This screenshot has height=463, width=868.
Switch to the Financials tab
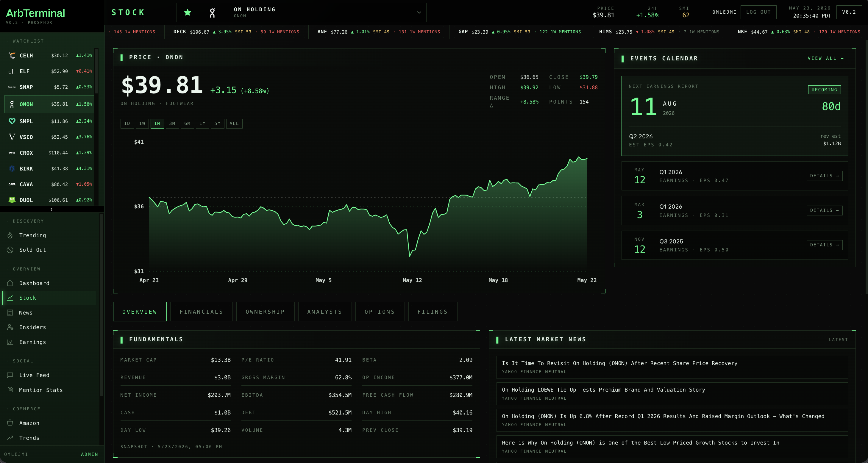coord(202,312)
